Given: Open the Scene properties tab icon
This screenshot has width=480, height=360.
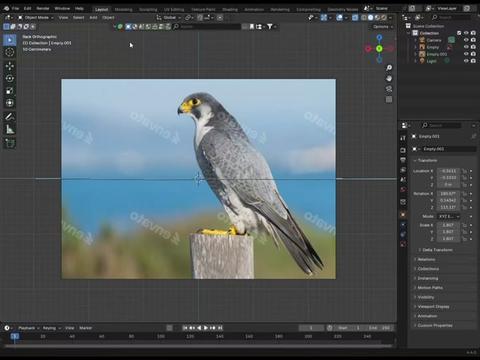Looking at the screenshot, I should [x=403, y=180].
